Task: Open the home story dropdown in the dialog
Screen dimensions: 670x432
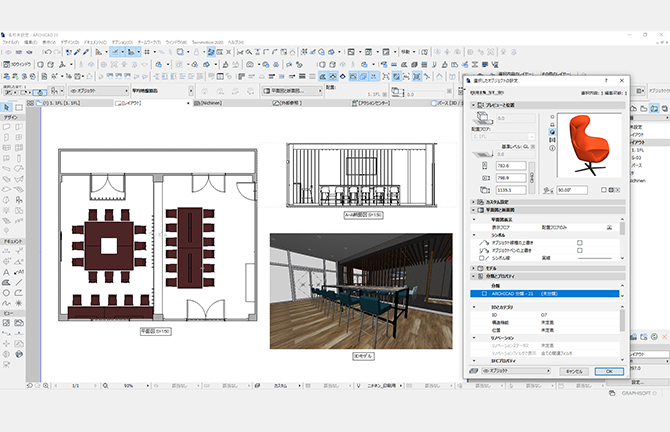Action: pos(503,137)
